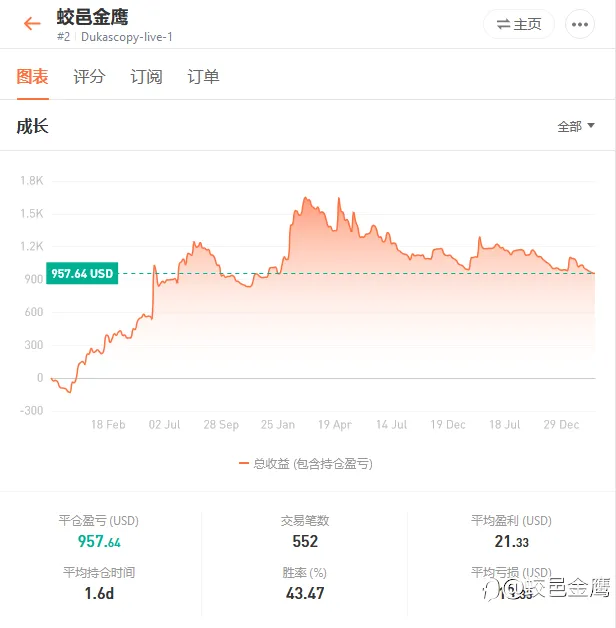
Task: Select the 胜率 43.47 statistic
Action: point(305,594)
